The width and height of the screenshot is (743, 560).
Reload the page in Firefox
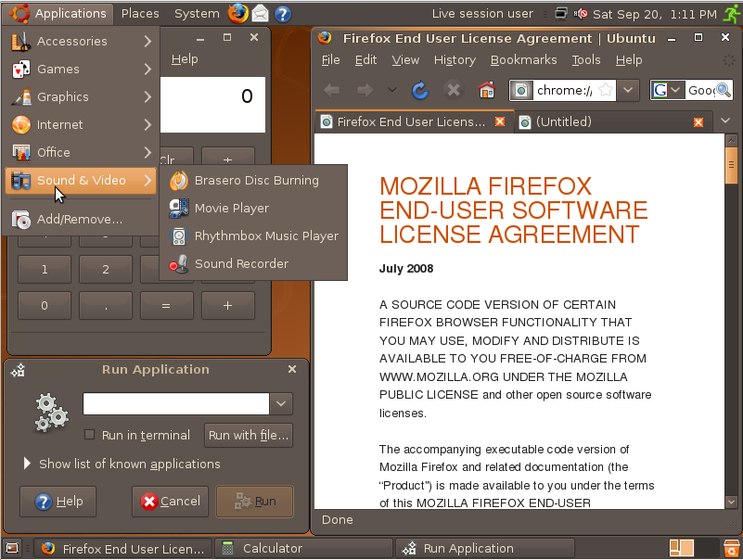(420, 90)
